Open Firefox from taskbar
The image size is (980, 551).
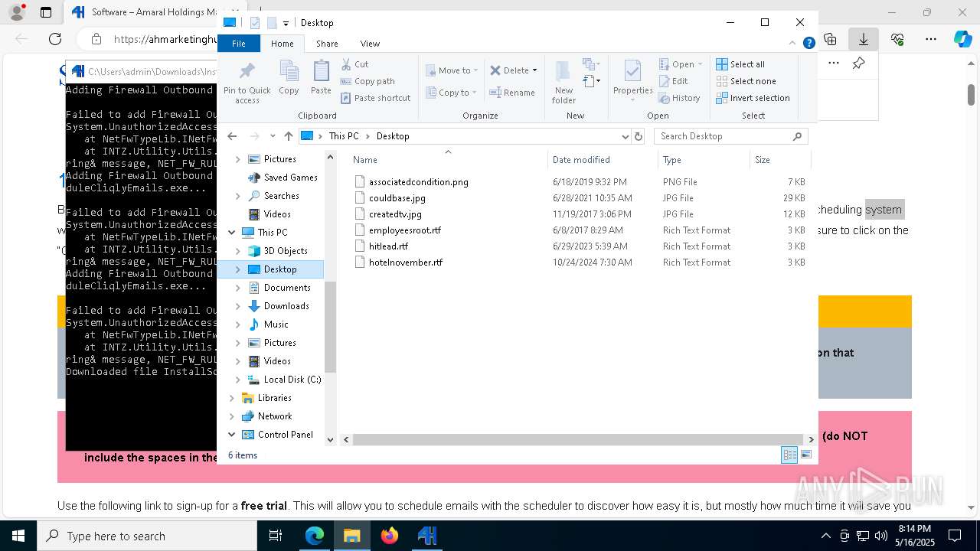pos(390,536)
